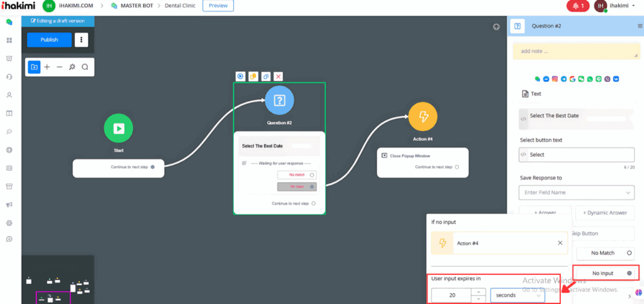Click the green Start node icon
The height and width of the screenshot is (304, 644).
click(118, 128)
